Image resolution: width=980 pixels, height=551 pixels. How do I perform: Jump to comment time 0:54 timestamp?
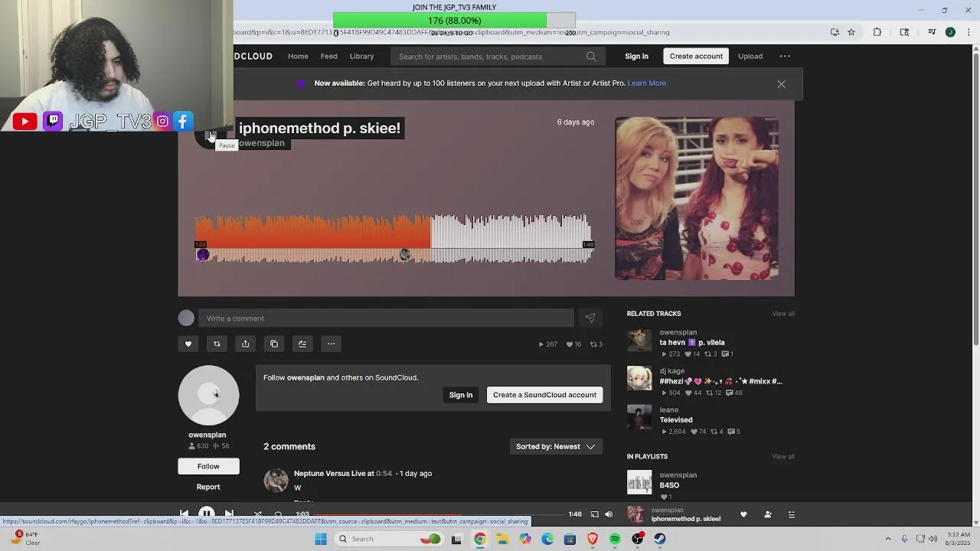384,474
